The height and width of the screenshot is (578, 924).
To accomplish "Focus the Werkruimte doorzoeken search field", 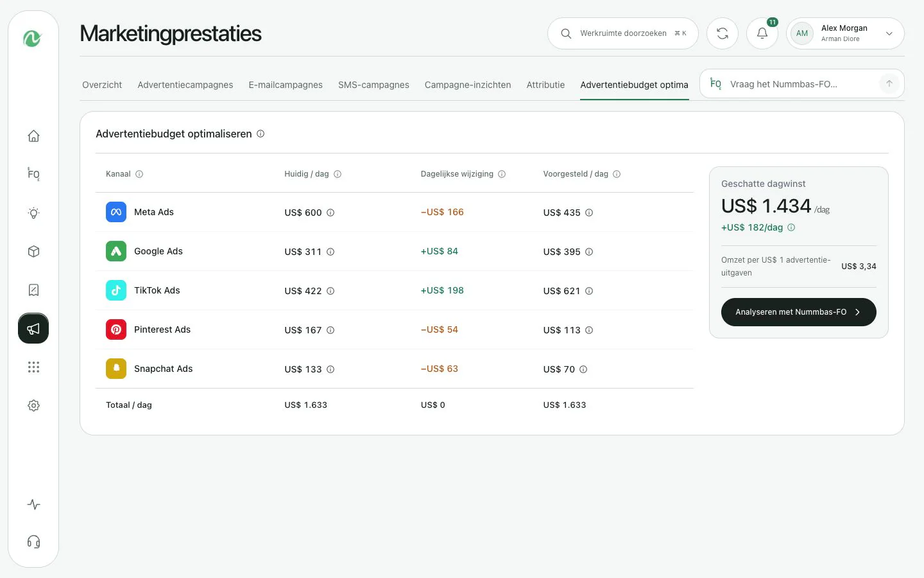I will point(623,33).
